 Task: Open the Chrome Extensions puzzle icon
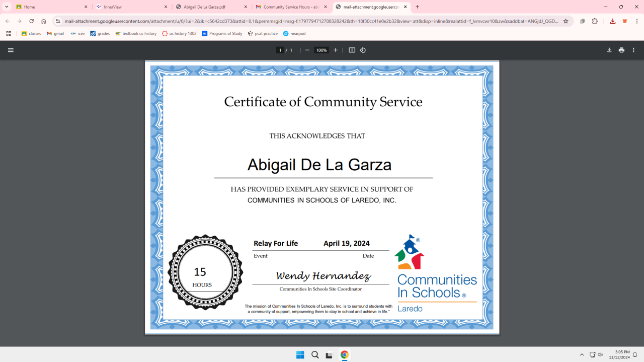click(x=595, y=21)
